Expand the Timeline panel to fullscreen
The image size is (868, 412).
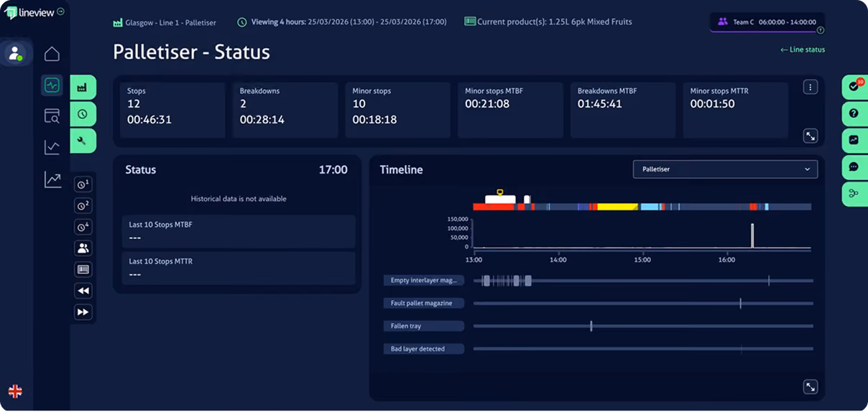click(x=810, y=387)
